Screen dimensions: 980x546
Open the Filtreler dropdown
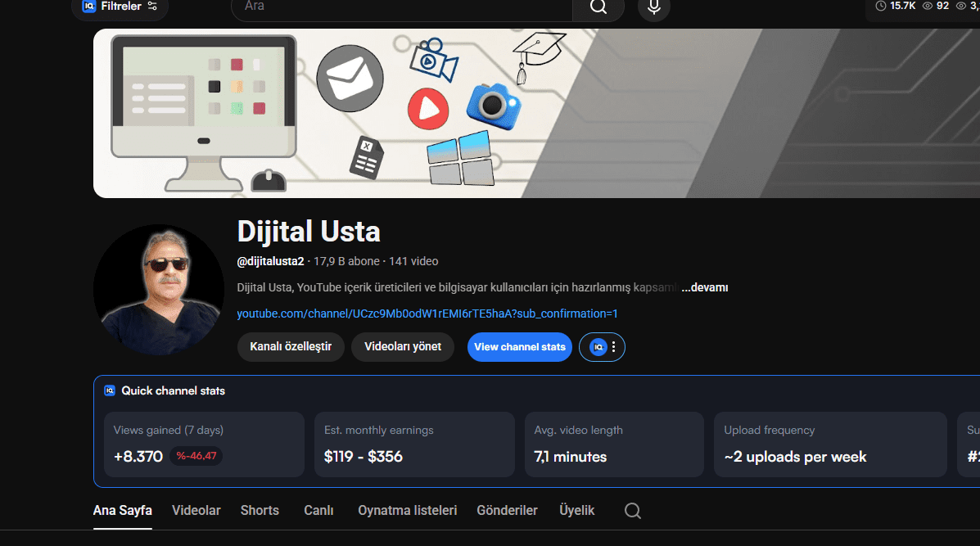[x=120, y=6]
